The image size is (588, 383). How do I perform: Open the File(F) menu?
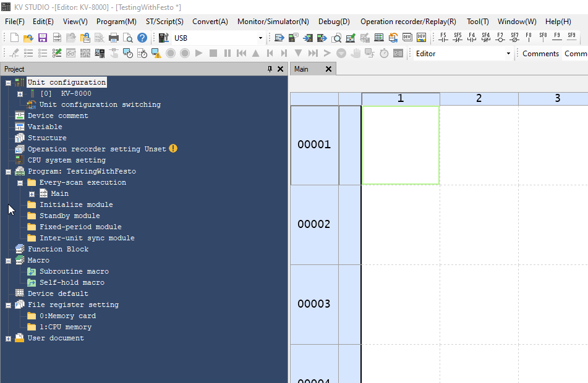[15, 22]
